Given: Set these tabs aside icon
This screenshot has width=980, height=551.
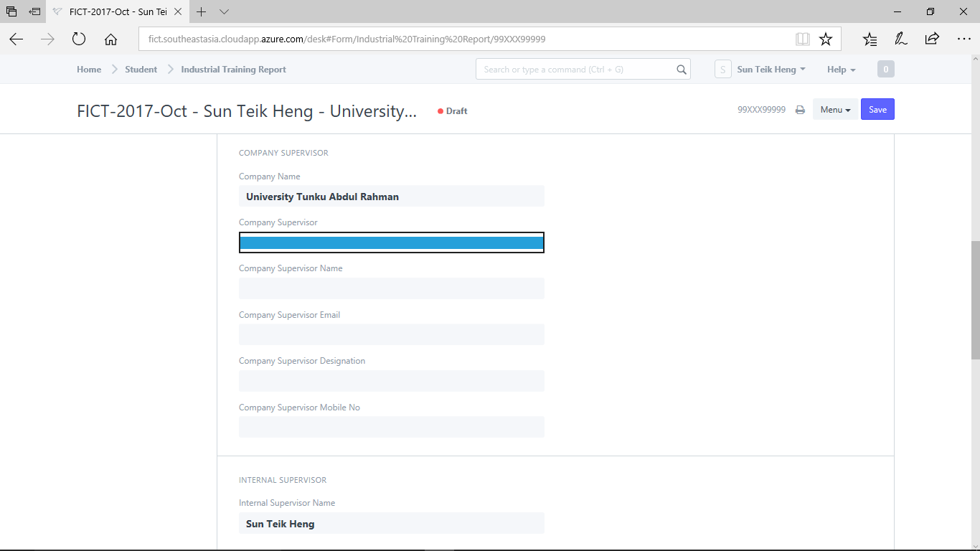Looking at the screenshot, I should pyautogui.click(x=34, y=11).
